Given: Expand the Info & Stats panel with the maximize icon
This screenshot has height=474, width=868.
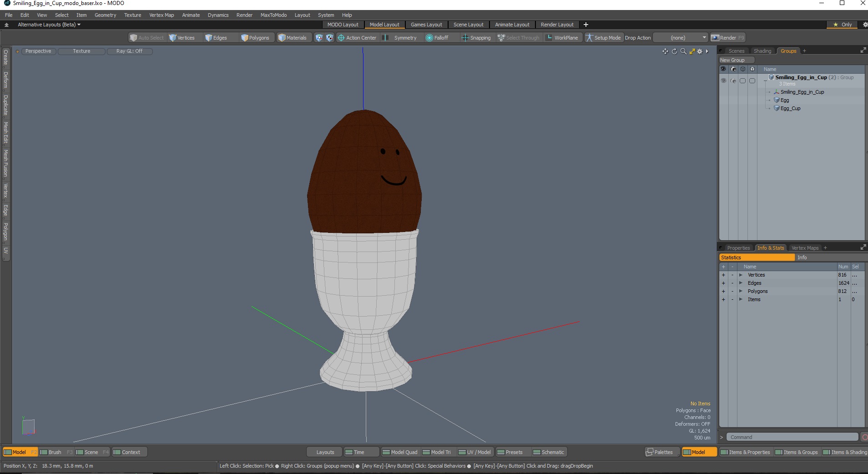Looking at the screenshot, I should click(863, 247).
